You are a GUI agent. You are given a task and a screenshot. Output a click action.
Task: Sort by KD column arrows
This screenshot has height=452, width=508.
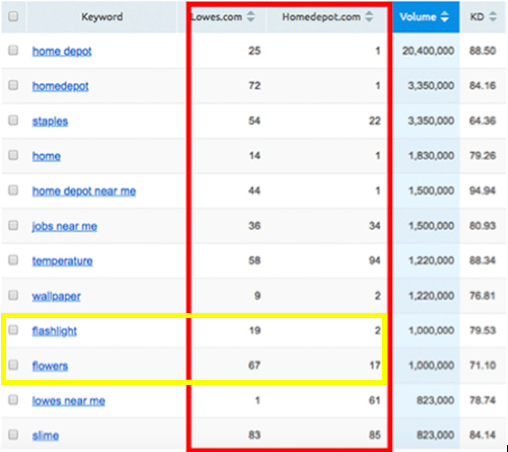493,16
